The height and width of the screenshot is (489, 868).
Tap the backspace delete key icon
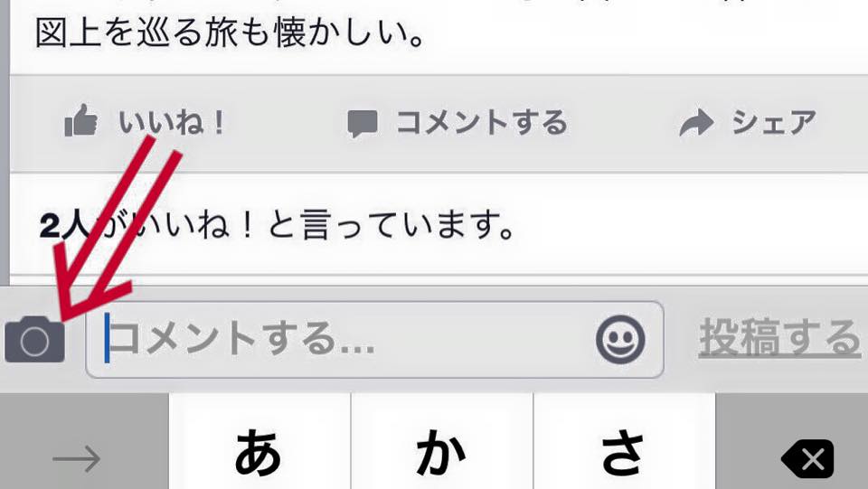click(807, 458)
